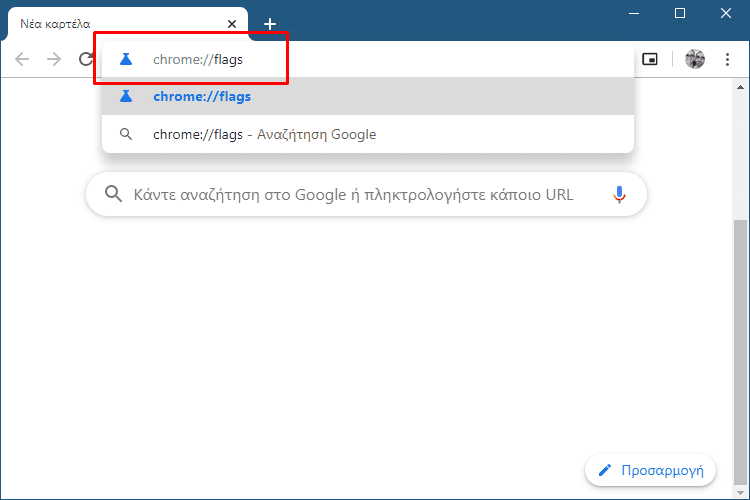Open the picture-in-picture media icon
The height and width of the screenshot is (500, 750).
(650, 59)
